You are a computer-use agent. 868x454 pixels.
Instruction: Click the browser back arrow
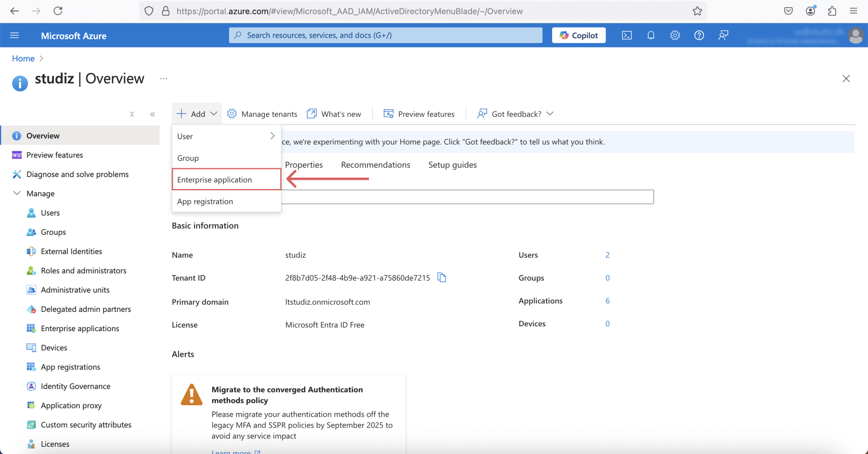coord(14,11)
